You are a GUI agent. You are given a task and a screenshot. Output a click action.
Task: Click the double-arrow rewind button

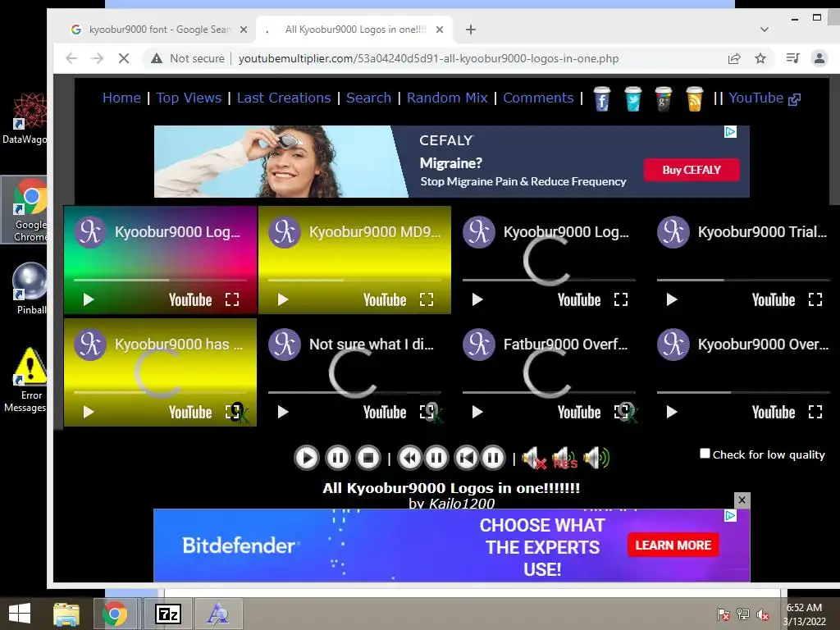coord(410,458)
